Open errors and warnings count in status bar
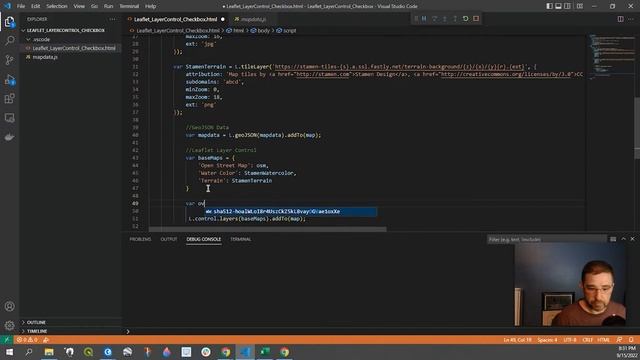The image size is (640, 360). click(27, 340)
